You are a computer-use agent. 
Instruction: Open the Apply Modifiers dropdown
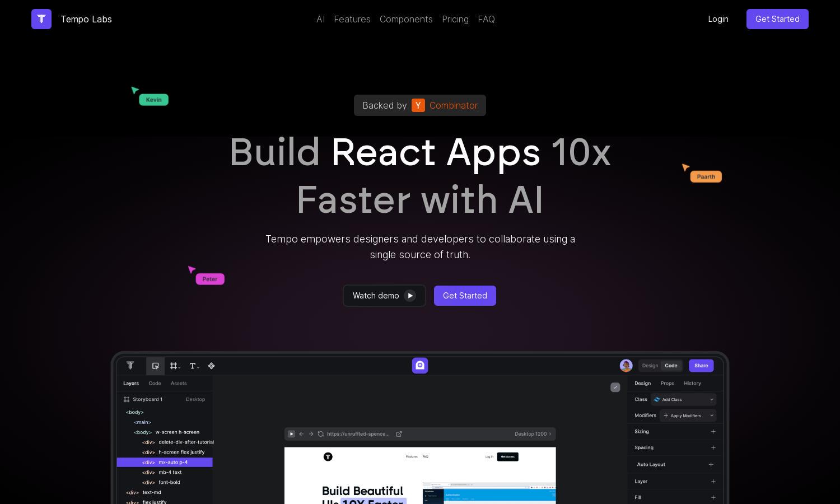tap(688, 416)
